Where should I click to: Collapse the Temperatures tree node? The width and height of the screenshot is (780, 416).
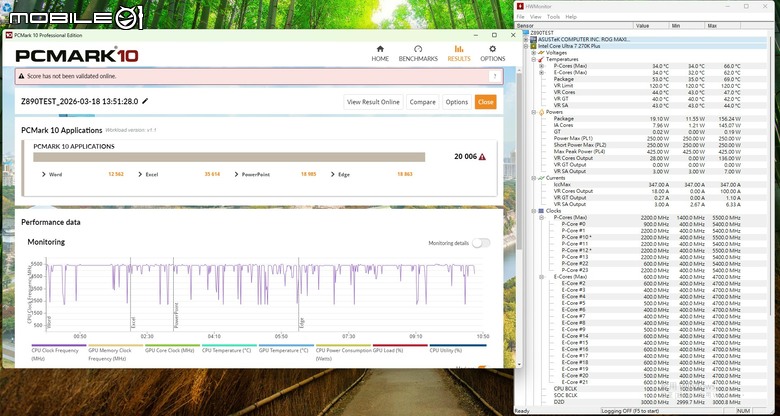tap(534, 59)
